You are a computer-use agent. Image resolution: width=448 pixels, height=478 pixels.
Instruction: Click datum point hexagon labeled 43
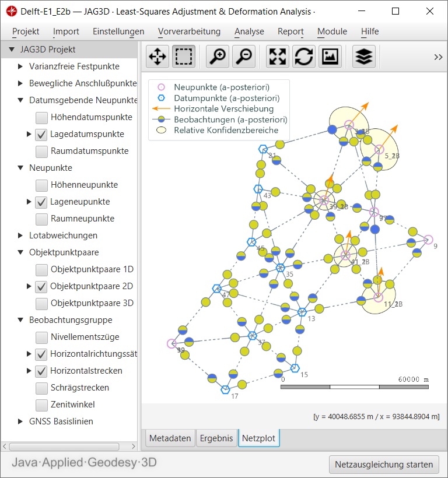(x=258, y=189)
